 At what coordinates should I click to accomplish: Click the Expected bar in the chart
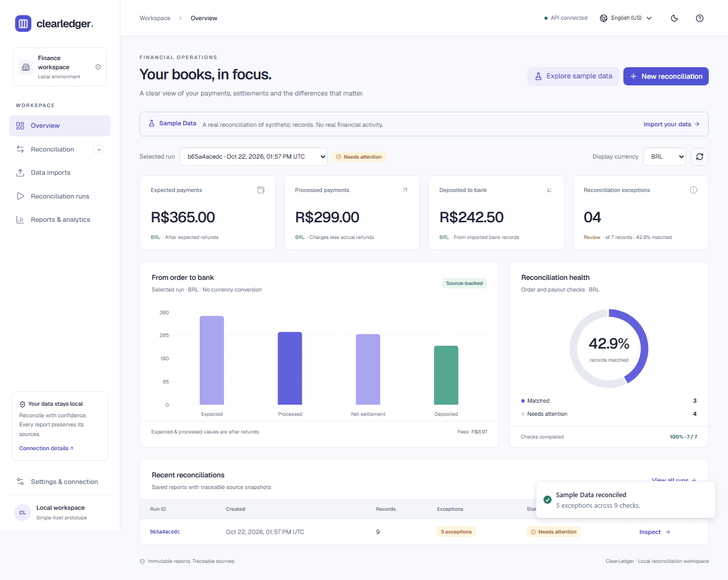[x=212, y=360]
